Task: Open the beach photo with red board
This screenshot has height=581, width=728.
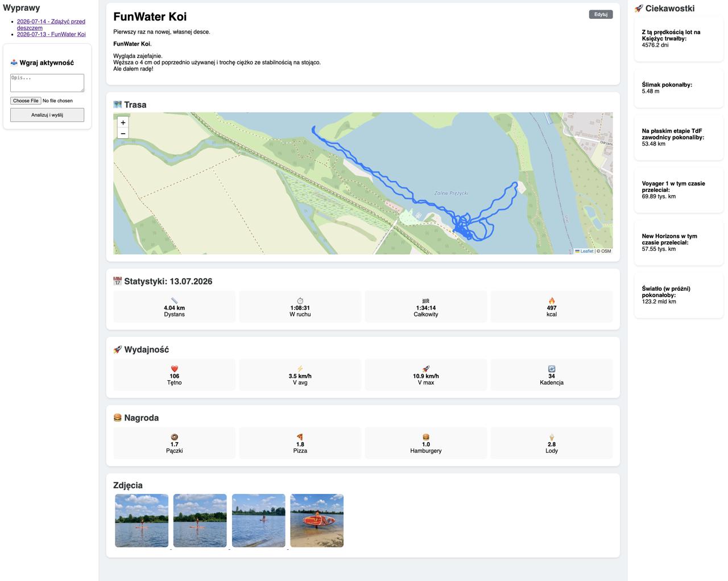Action: (317, 521)
